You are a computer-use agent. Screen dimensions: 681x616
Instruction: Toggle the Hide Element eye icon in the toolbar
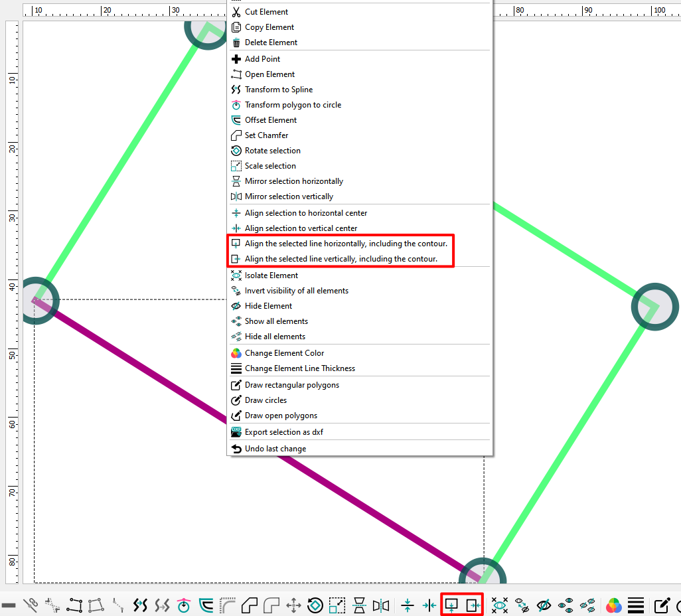tap(544, 605)
